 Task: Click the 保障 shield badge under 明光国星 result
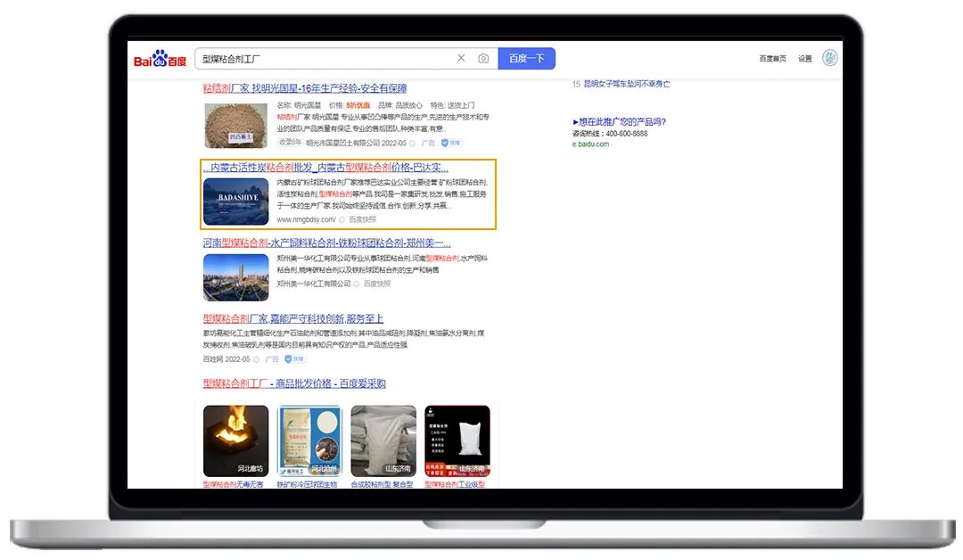tap(451, 143)
